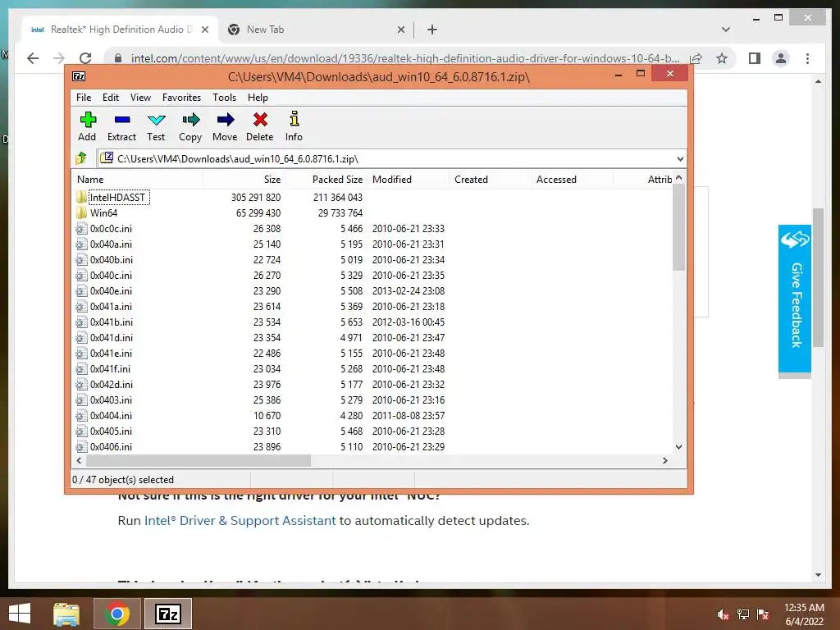Click the 7-Zip taskbar button
The width and height of the screenshot is (840, 630).
tap(167, 614)
